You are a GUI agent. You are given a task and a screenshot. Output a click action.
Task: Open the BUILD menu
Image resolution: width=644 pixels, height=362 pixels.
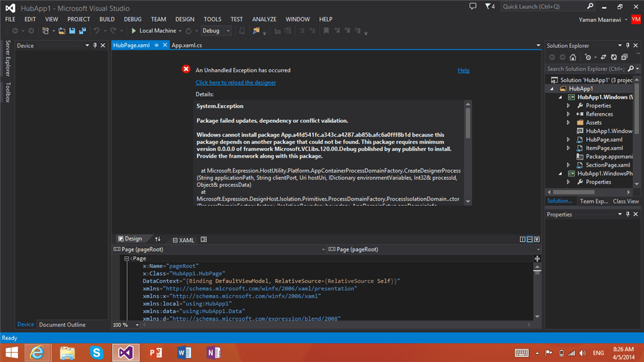pos(107,20)
